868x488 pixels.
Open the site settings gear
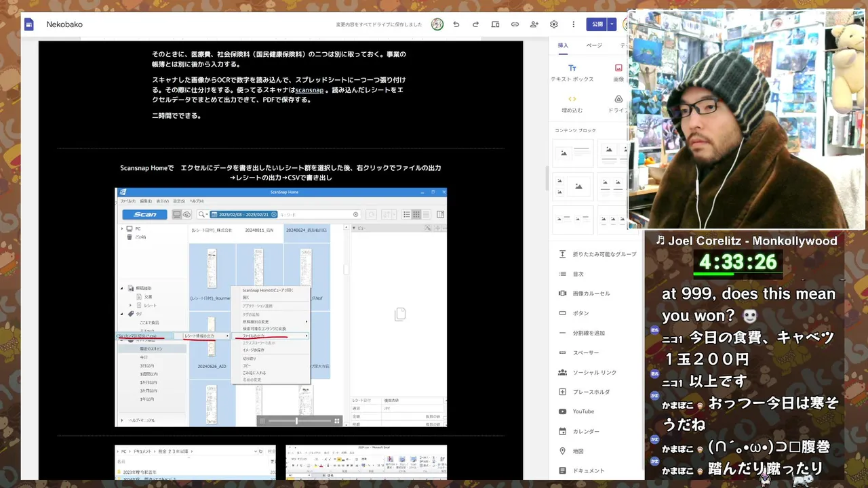(x=554, y=24)
